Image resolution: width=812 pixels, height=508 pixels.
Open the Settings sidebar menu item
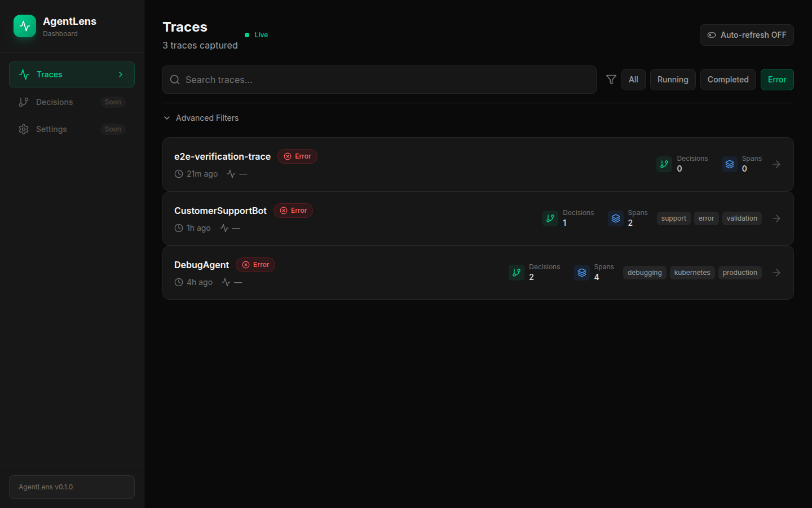coord(51,129)
